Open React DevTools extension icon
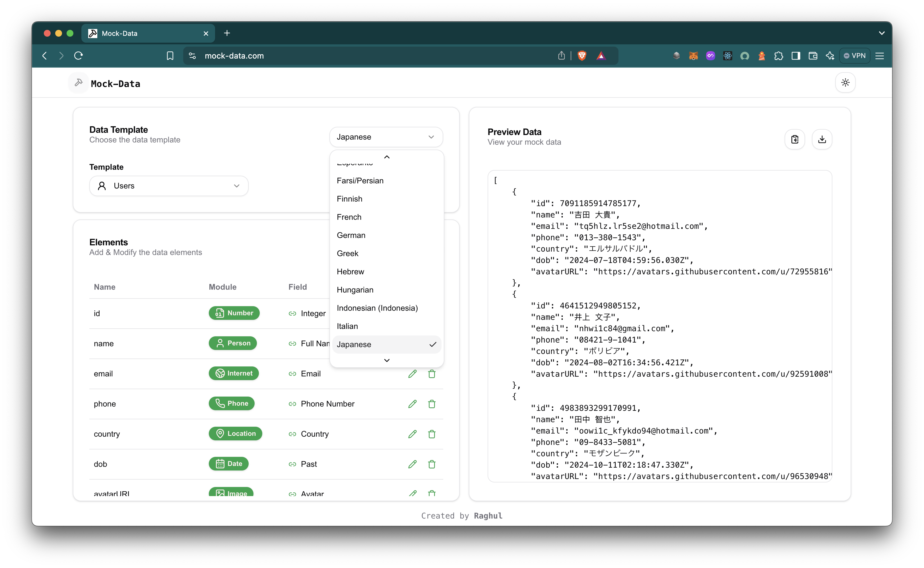 [x=727, y=56]
